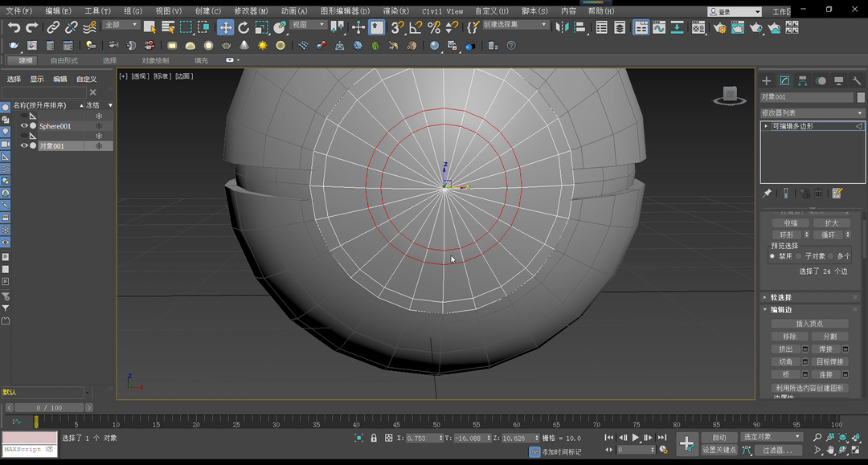This screenshot has height=465, width=868.
Task: Click the Play Animation button
Action: tap(636, 438)
